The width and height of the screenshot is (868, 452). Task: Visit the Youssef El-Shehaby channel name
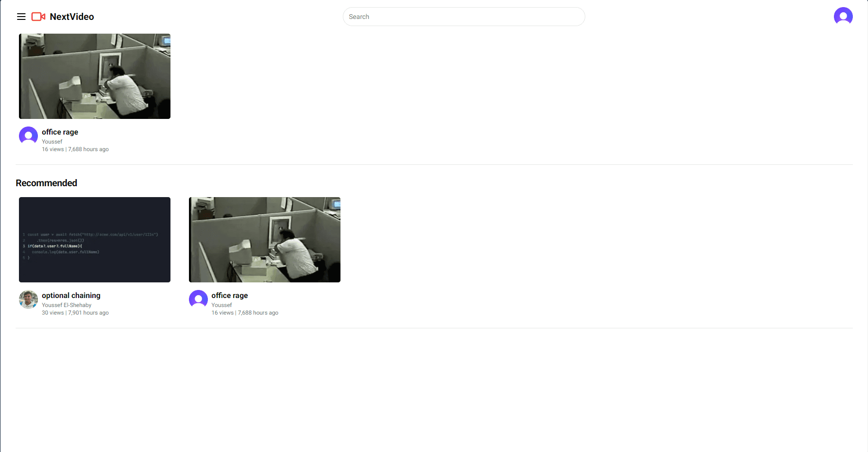(x=67, y=305)
